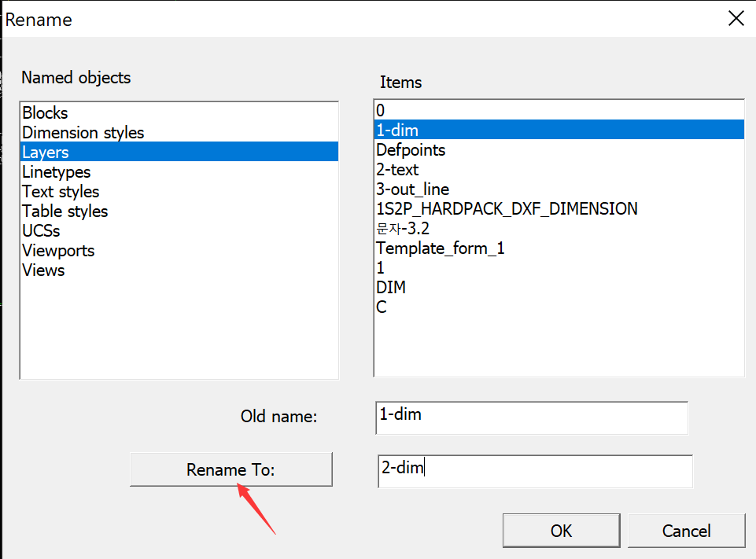Viewport: 756px width, 559px height.
Task: Click the "Rename To:" button
Action: coord(230,469)
